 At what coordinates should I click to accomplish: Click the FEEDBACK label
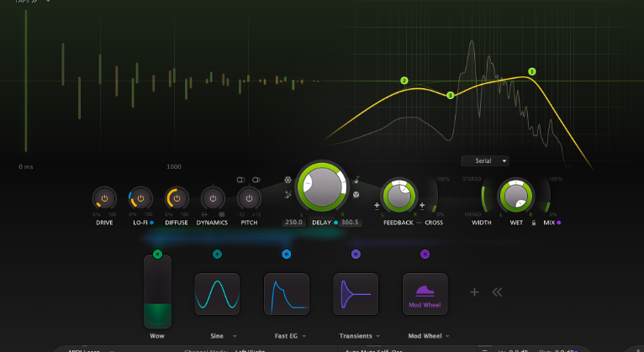tap(399, 223)
